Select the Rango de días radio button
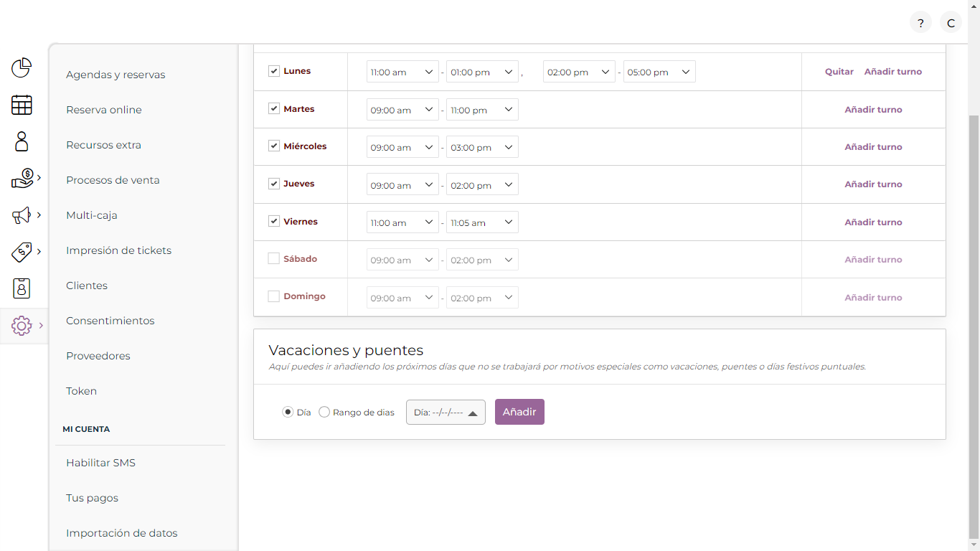The width and height of the screenshot is (980, 551). [324, 412]
